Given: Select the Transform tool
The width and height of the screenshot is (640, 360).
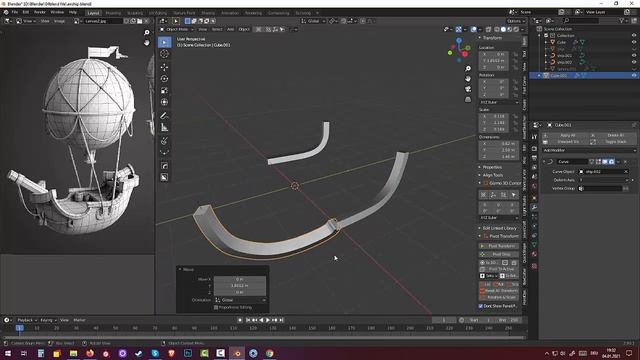Looking at the screenshot, I should pyautogui.click(x=164, y=102).
